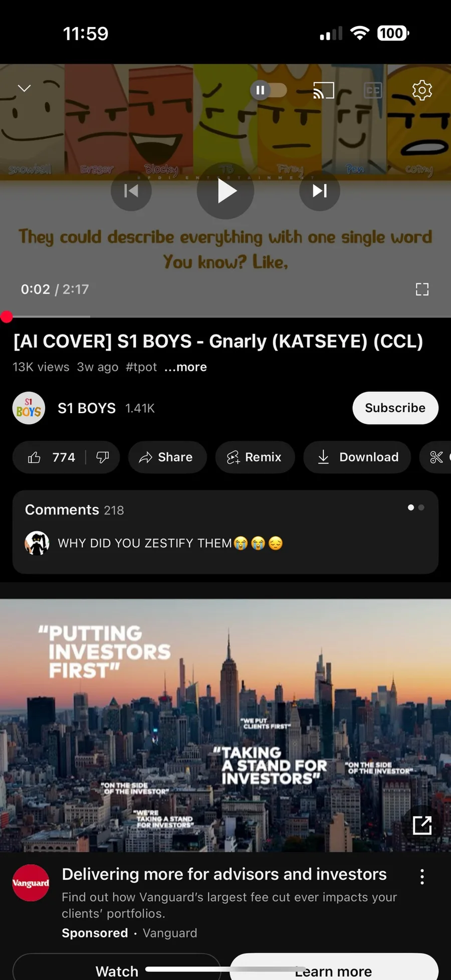Dislike the video with thumbs down
Image resolution: width=451 pixels, height=980 pixels.
click(x=103, y=457)
